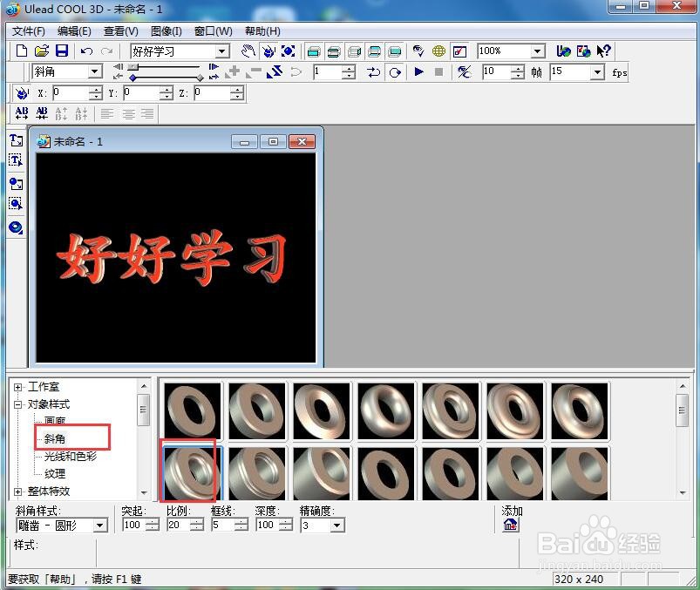Click the 突起 value field
This screenshot has width=700, height=590.
134,525
